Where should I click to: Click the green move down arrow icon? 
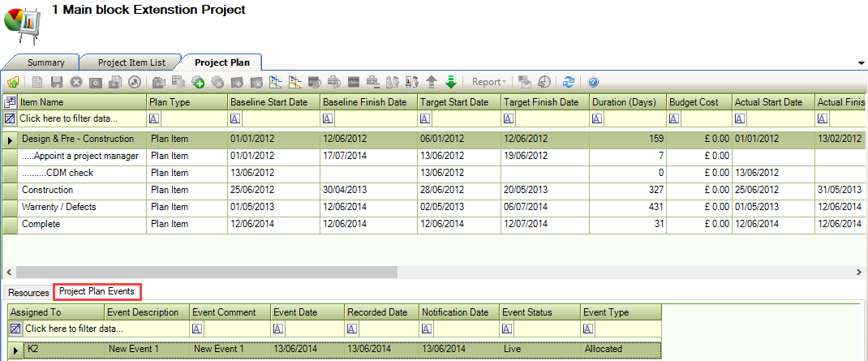451,82
